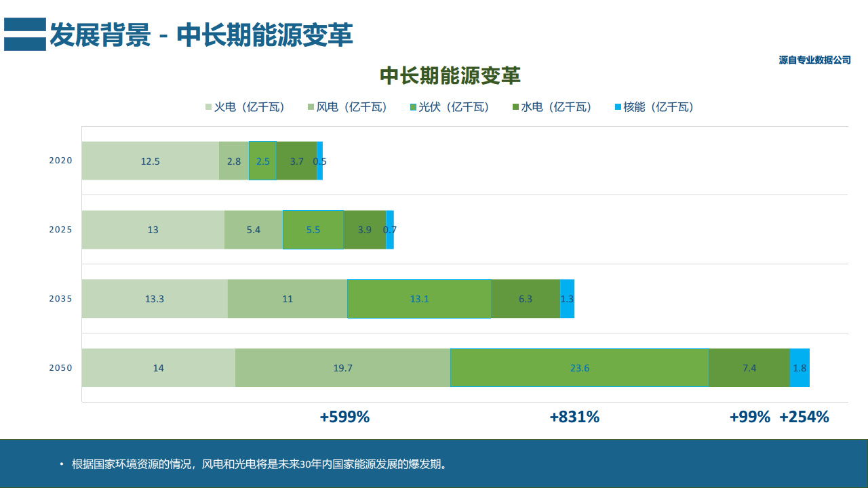Image resolution: width=868 pixels, height=488 pixels.
Task: Select the +254% growth label
Action: tap(804, 417)
